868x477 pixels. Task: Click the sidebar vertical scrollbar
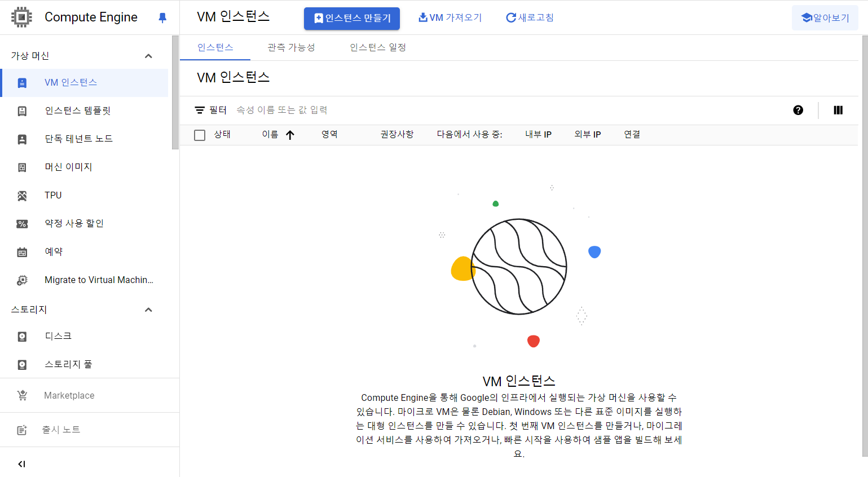click(175, 92)
